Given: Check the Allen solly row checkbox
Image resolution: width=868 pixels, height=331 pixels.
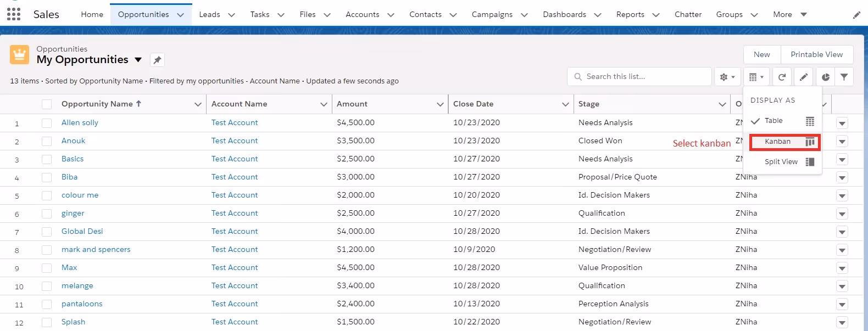Looking at the screenshot, I should point(47,124).
